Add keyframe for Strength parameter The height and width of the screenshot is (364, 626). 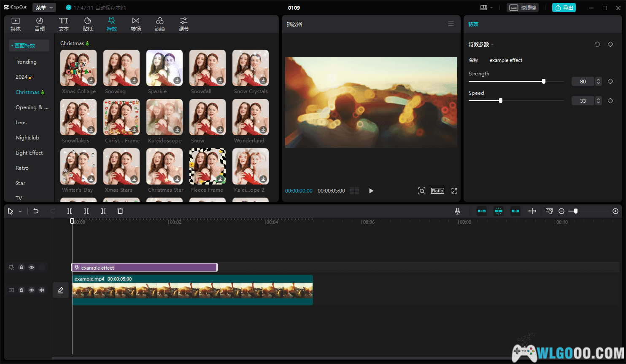[x=610, y=81]
